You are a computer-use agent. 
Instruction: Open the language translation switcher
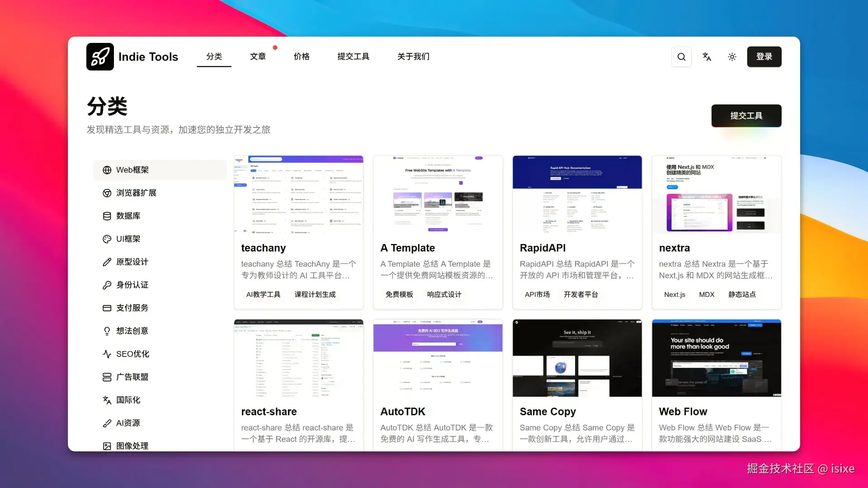pos(707,56)
